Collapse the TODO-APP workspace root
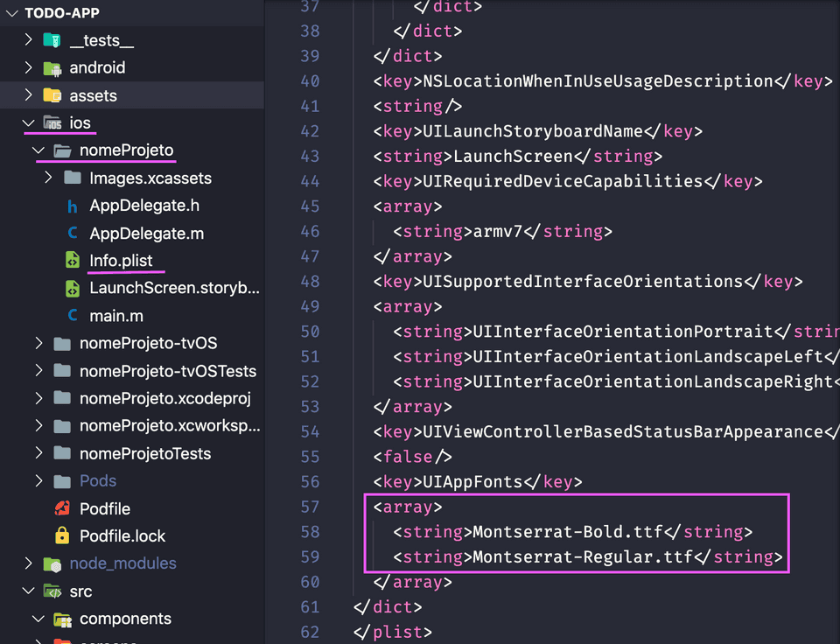This screenshot has width=840, height=644. 10,13
